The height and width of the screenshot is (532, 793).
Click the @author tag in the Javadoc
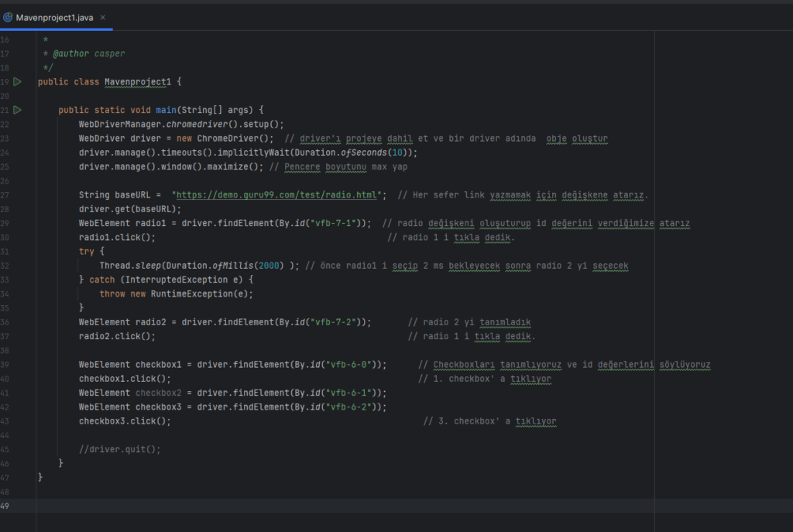(x=68, y=53)
